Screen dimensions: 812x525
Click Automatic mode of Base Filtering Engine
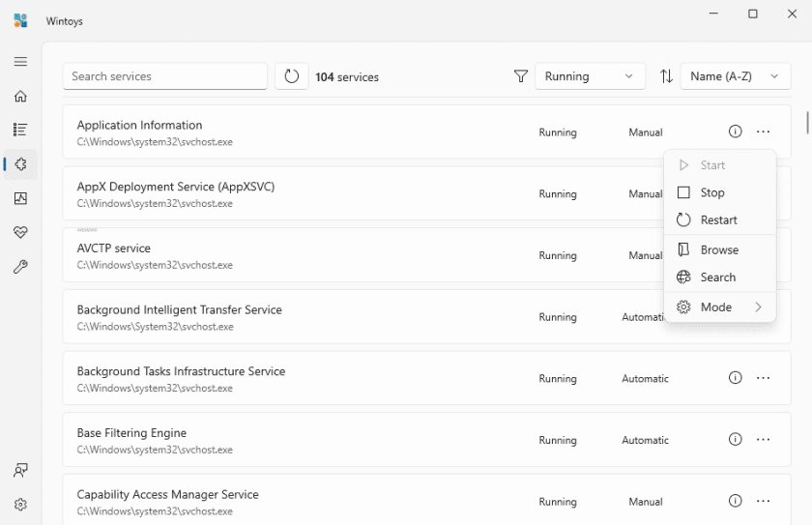click(x=646, y=440)
